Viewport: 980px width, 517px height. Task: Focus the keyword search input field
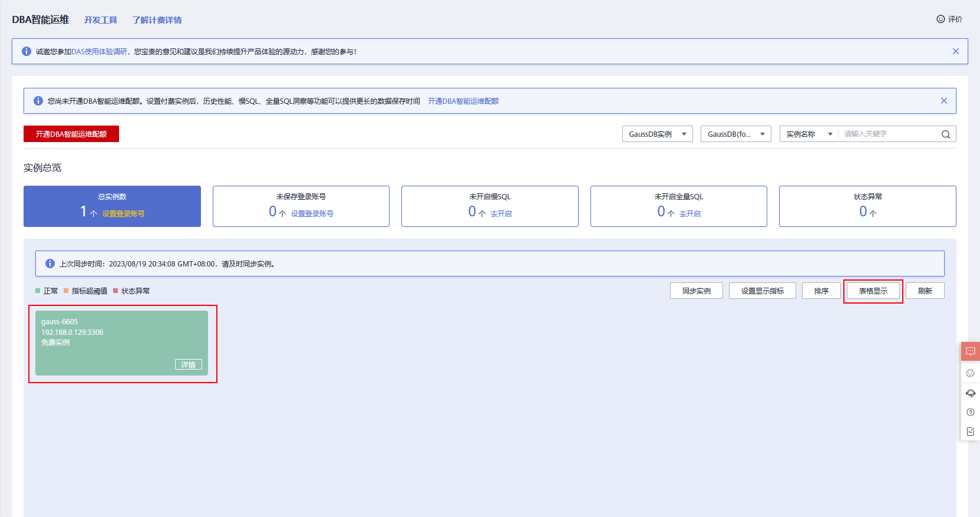pos(890,134)
